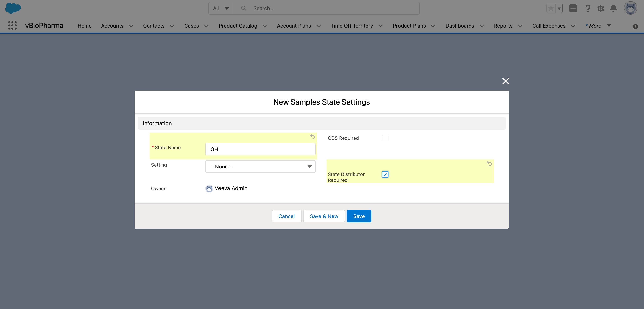The image size is (644, 309).
Task: Click the Save button
Action: [x=359, y=216]
